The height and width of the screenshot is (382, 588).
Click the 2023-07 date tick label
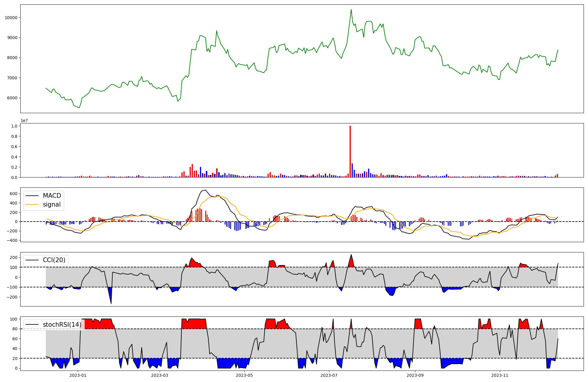coord(329,375)
